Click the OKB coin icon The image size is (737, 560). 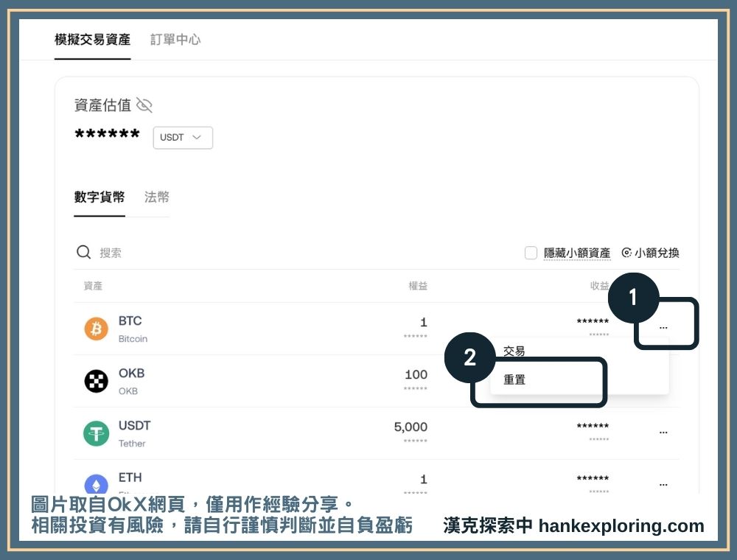(x=96, y=380)
